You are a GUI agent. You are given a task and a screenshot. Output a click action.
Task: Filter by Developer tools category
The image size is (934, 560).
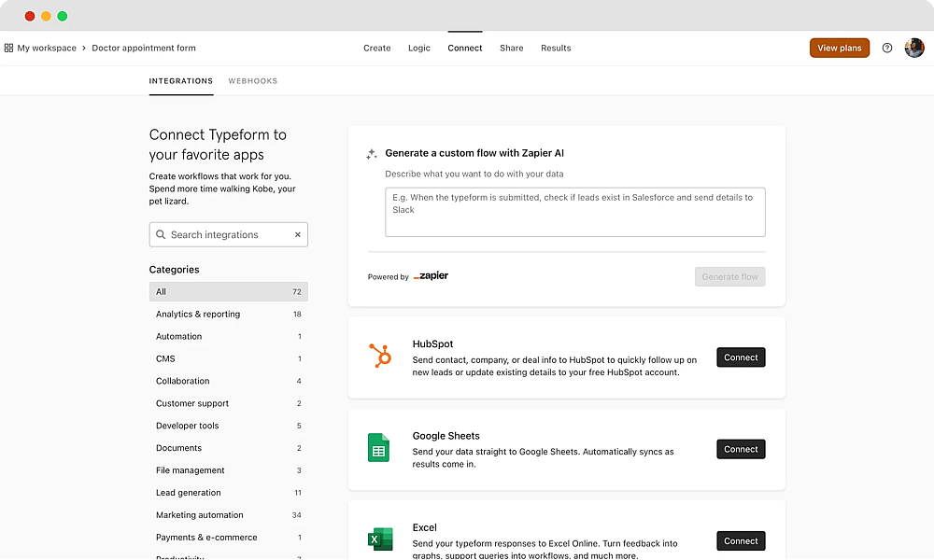[x=228, y=426]
